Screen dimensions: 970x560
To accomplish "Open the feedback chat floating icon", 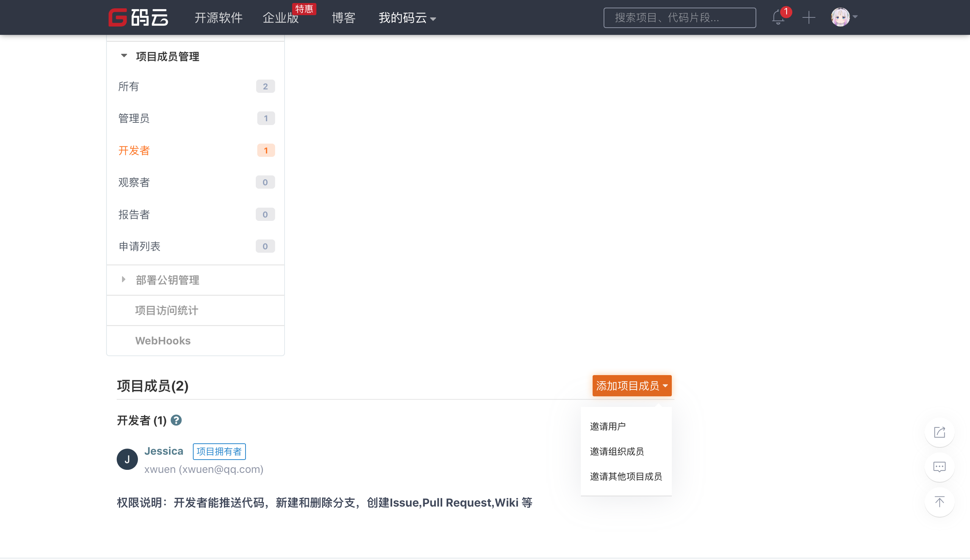I will coord(939,467).
